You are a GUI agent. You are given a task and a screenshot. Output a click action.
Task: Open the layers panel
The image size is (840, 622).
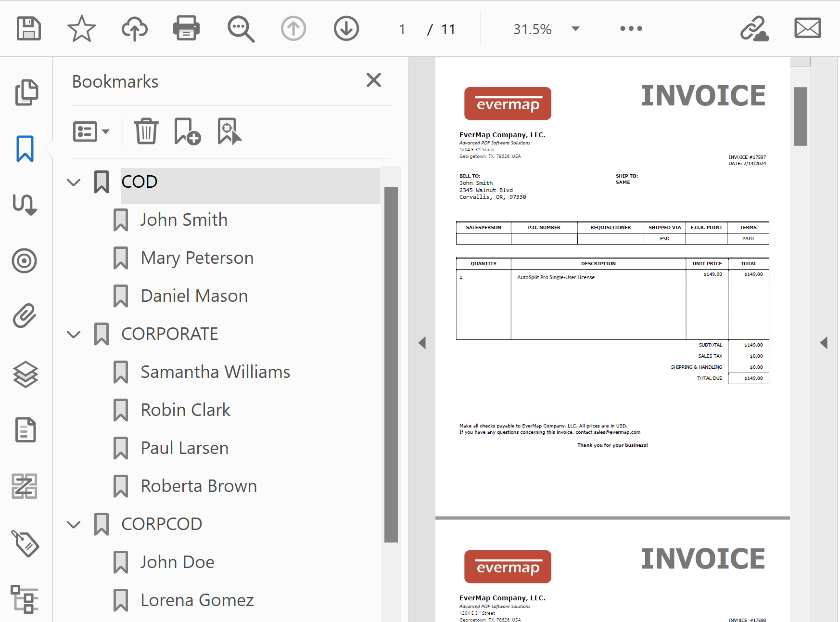tap(25, 375)
